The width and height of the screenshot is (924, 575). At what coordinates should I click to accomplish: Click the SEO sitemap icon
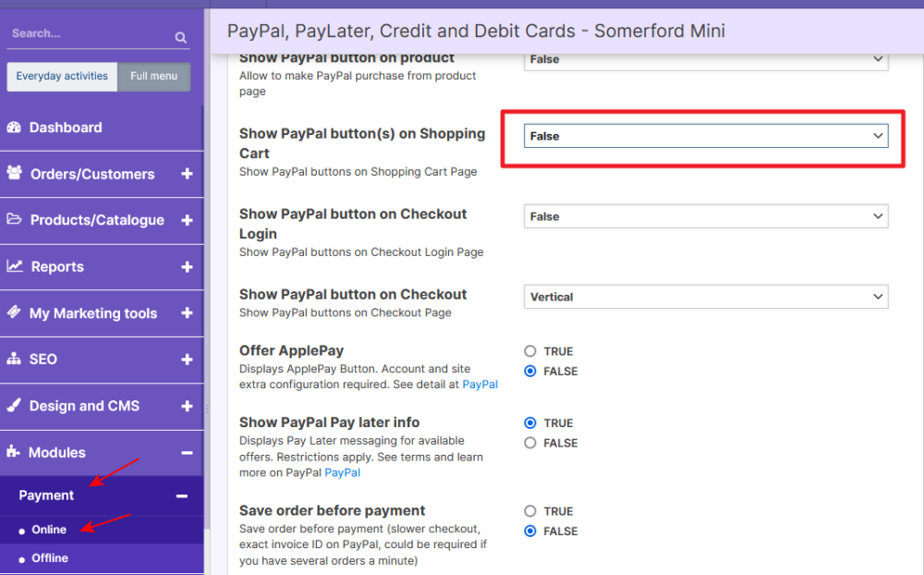[x=14, y=360]
